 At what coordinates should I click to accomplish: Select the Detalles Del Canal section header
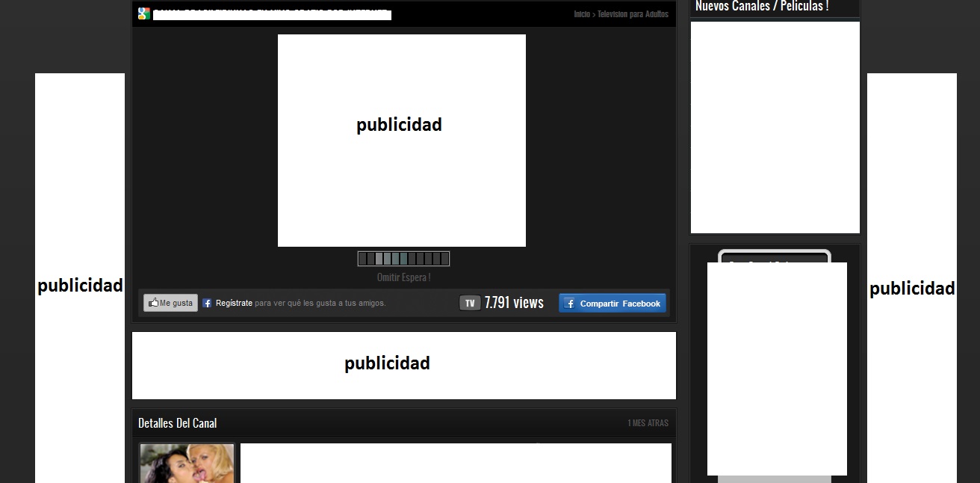178,423
